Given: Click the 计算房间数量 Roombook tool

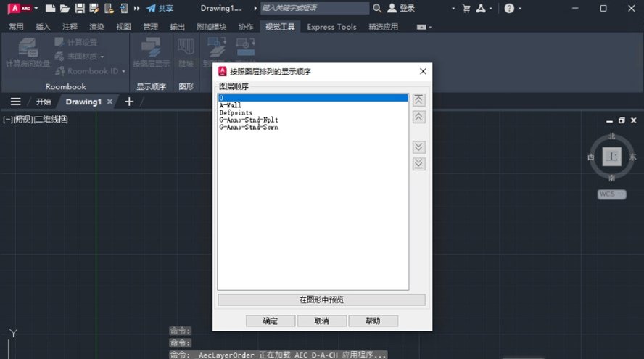Looking at the screenshot, I should pyautogui.click(x=28, y=52).
